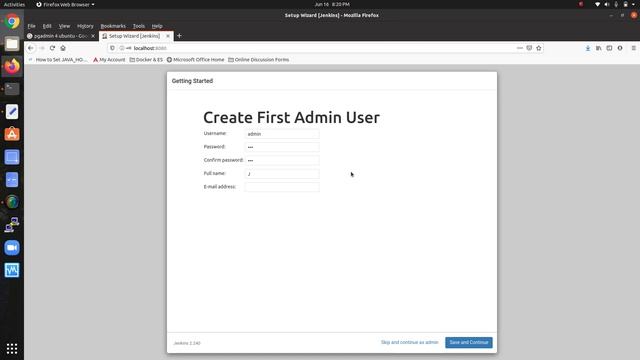Click the E-mail address field

(x=282, y=187)
